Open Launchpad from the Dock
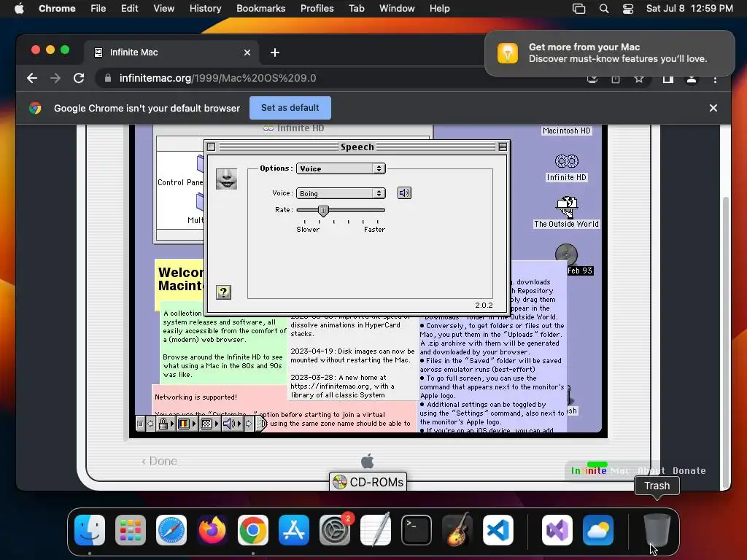 tap(131, 530)
